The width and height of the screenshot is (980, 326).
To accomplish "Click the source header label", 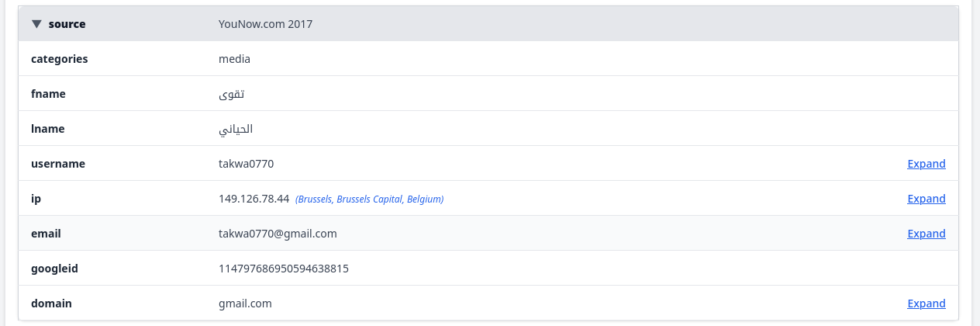I will (67, 24).
